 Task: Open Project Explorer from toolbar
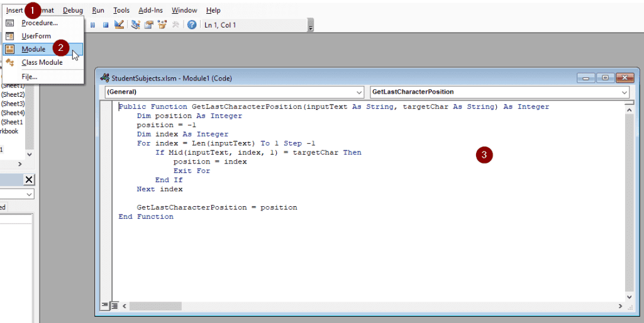pos(135,25)
